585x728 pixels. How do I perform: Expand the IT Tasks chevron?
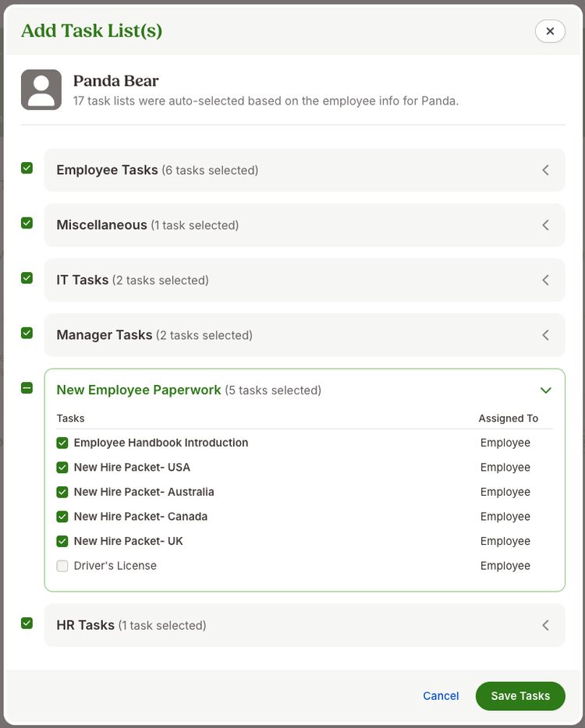coord(545,280)
